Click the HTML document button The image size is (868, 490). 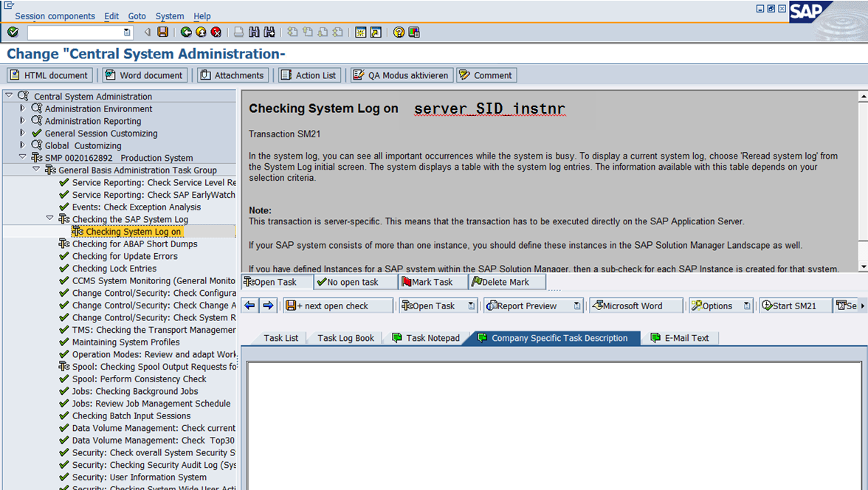pos(49,75)
